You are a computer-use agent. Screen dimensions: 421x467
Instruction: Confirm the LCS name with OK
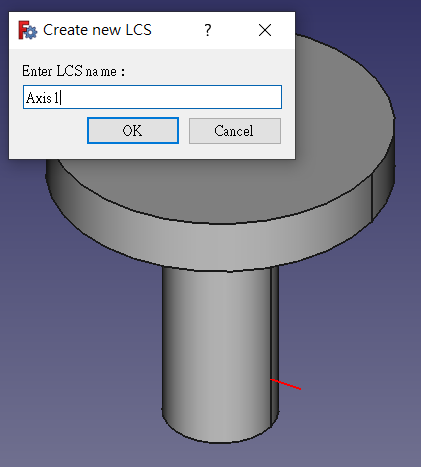pyautogui.click(x=133, y=131)
